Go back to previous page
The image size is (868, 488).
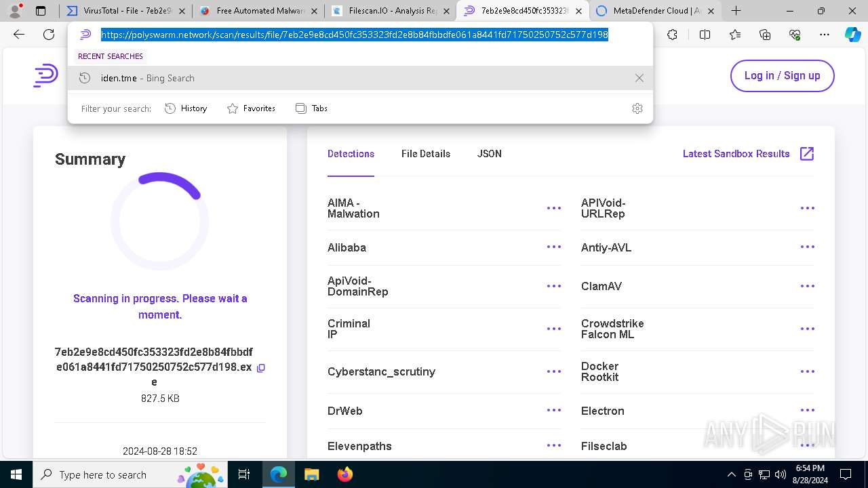[19, 35]
